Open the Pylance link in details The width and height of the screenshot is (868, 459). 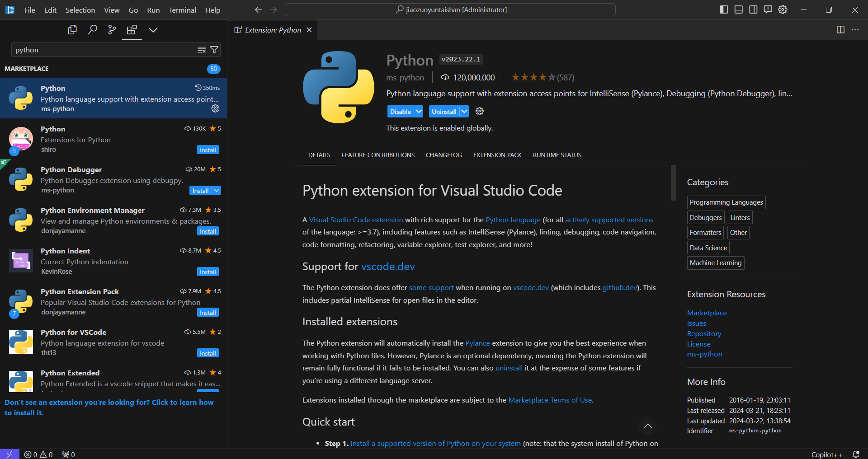pyautogui.click(x=477, y=343)
